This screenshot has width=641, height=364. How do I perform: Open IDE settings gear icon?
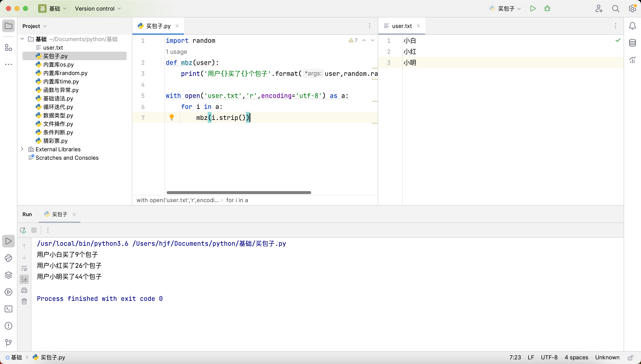click(633, 8)
